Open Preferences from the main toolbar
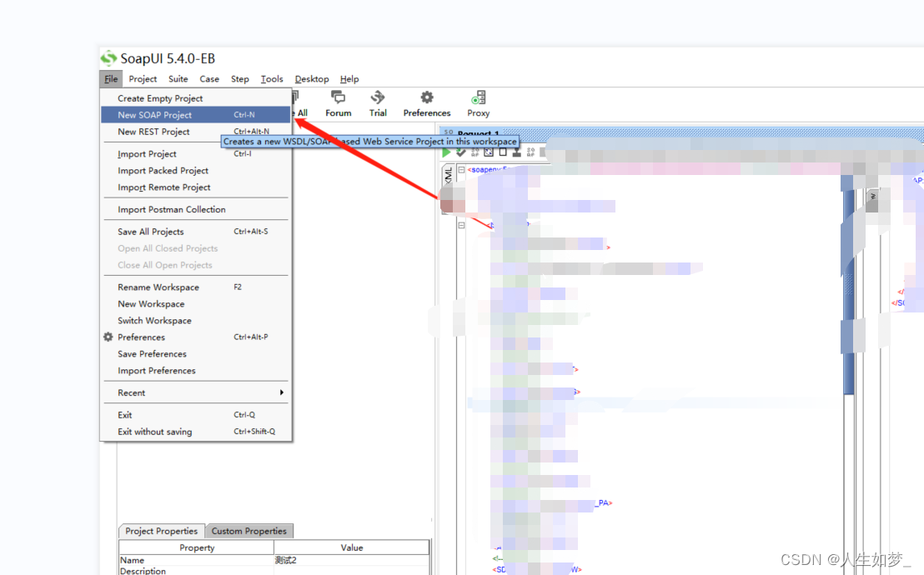Screen dimensions: 924x575 pyautogui.click(x=427, y=103)
